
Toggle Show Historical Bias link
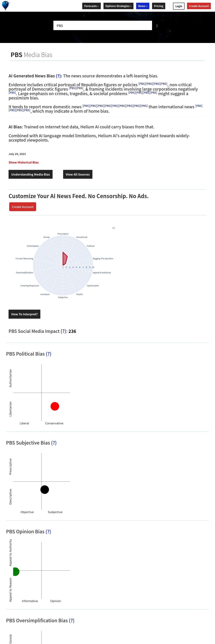(24, 162)
